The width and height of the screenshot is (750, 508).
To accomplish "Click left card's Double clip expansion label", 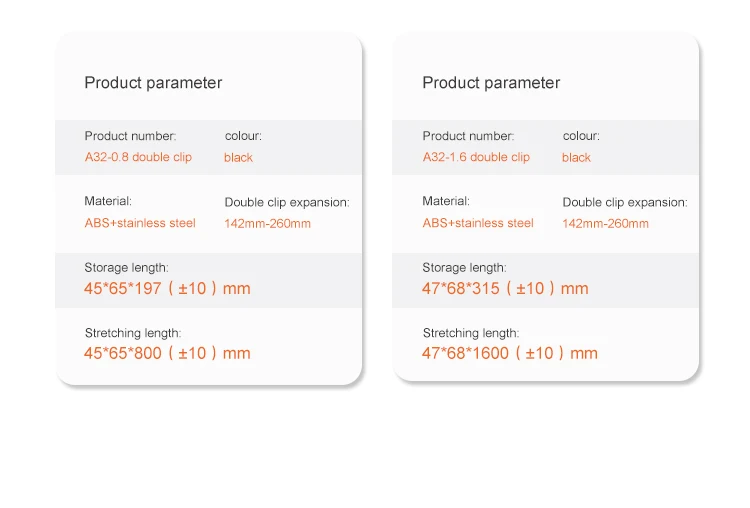I will coord(287,202).
